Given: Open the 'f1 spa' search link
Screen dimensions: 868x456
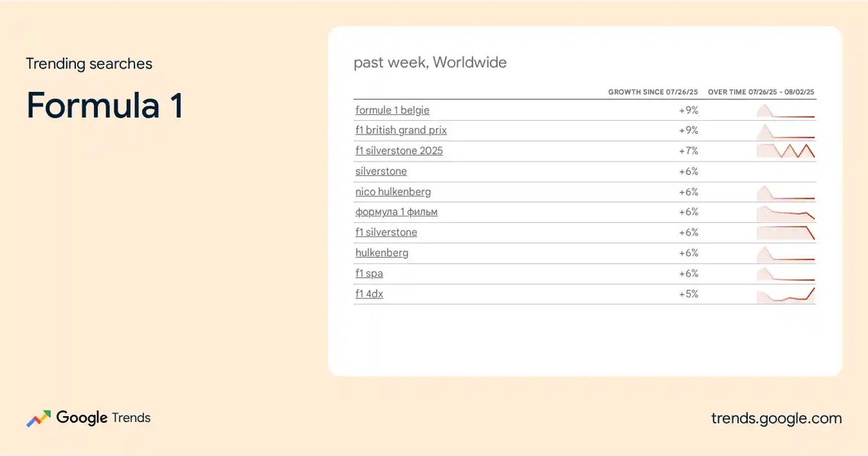Looking at the screenshot, I should coord(369,274).
